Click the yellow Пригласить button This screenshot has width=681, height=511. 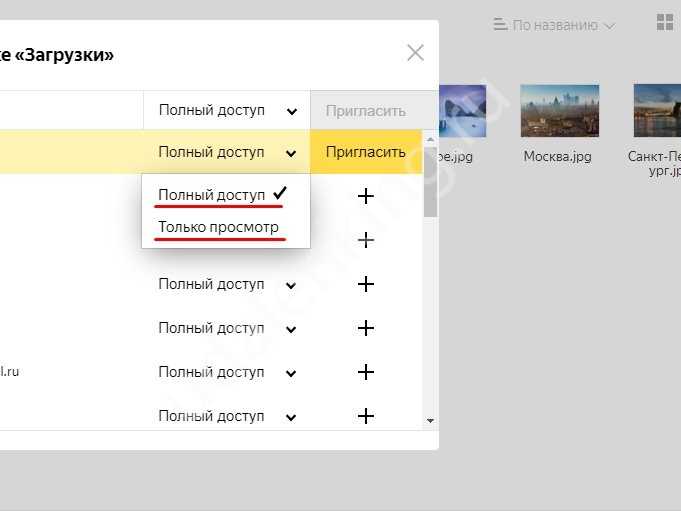pyautogui.click(x=366, y=152)
